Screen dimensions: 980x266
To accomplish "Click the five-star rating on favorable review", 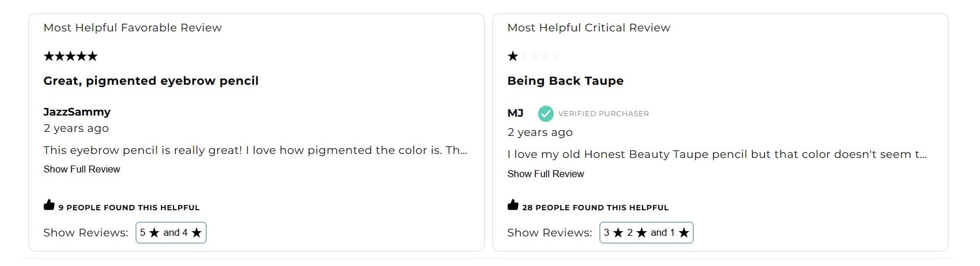I will 71,56.
